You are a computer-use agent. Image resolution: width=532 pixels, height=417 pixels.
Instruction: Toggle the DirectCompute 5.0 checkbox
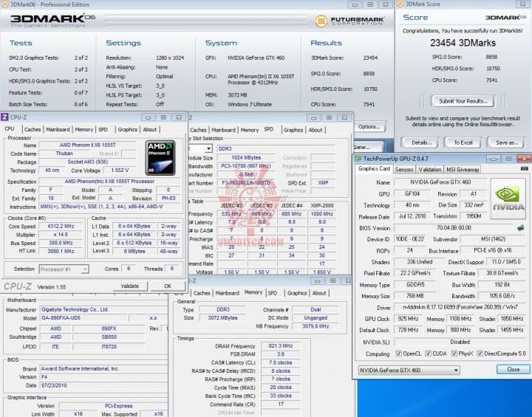click(480, 354)
